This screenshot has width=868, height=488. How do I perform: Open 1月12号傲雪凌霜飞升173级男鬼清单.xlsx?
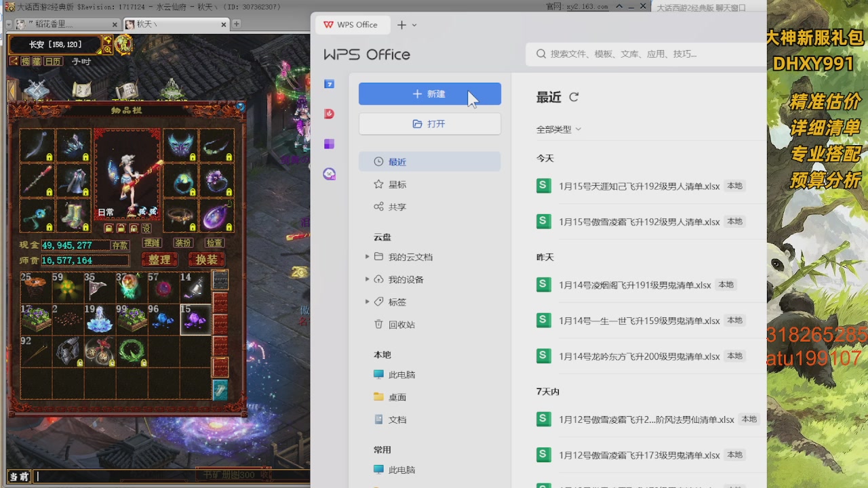[x=639, y=455]
